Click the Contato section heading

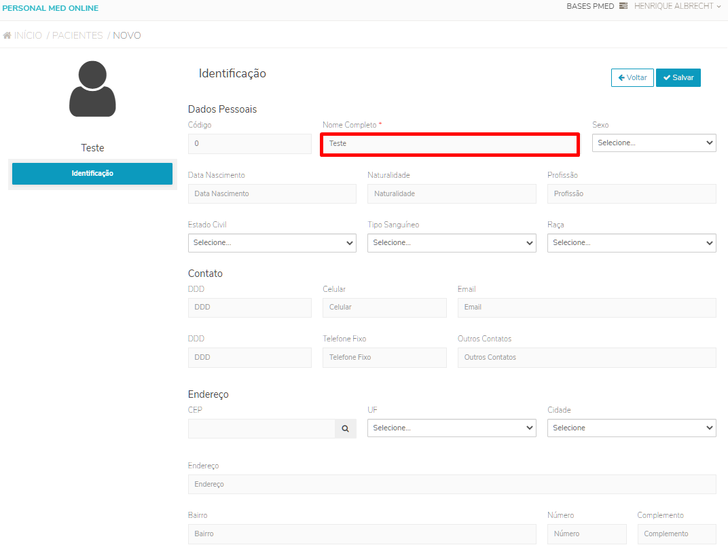(x=205, y=274)
